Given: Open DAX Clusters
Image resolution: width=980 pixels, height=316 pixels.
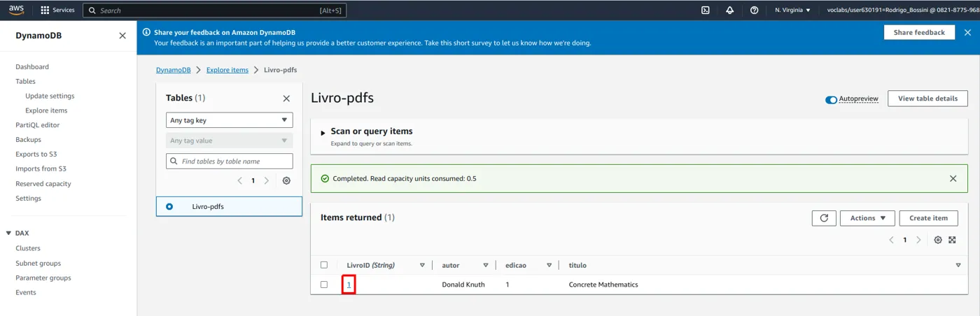Looking at the screenshot, I should 28,248.
